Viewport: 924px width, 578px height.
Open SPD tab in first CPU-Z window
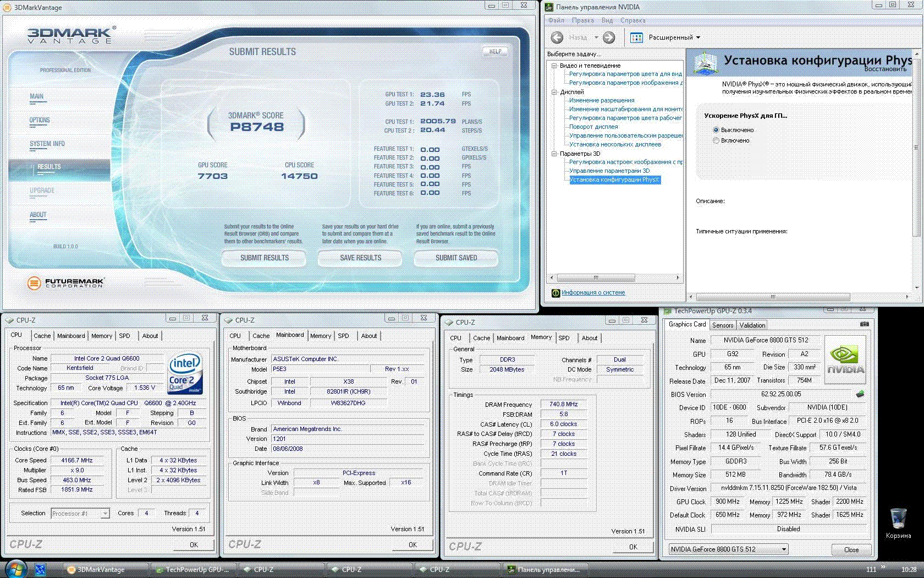pos(125,336)
